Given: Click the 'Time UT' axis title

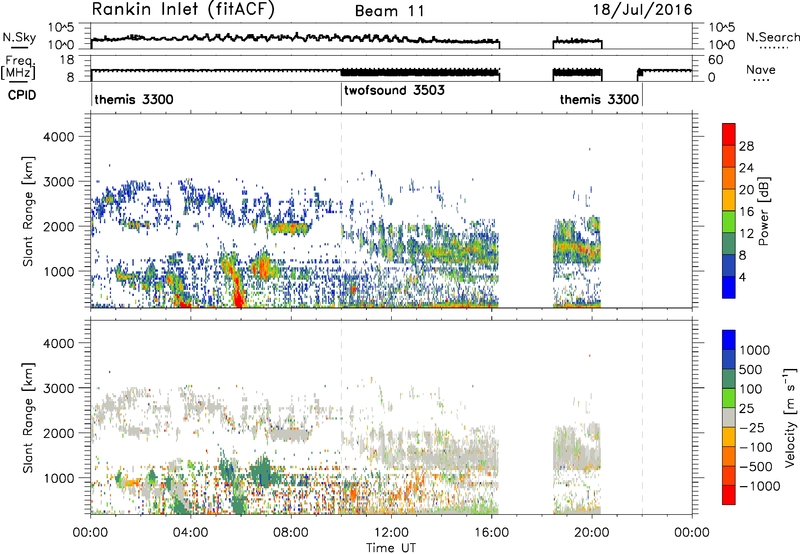Looking at the screenshot, I should (391, 548).
